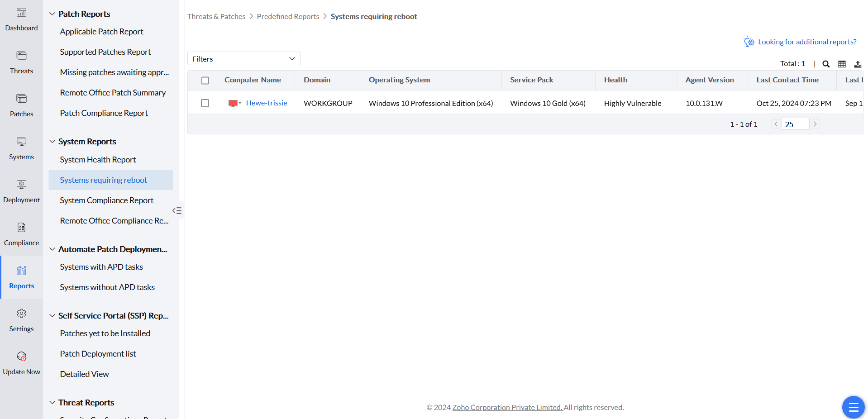This screenshot has height=419, width=868.
Task: Click the red computer status icon for Hewe-trissie
Action: pyautogui.click(x=233, y=103)
